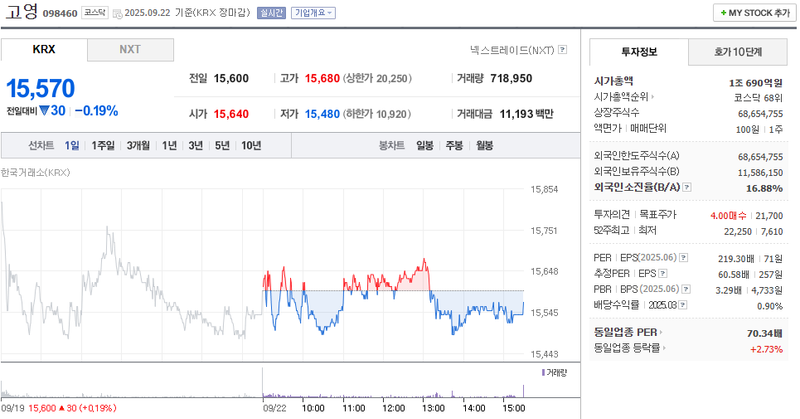The height and width of the screenshot is (419, 800).
Task: Click the 고가 15,680 value
Action: tap(322, 79)
